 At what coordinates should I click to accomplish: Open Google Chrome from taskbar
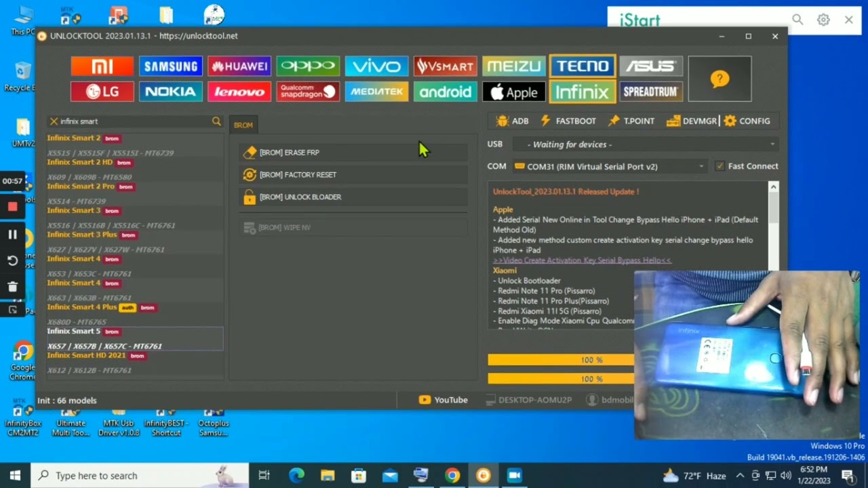[452, 476]
